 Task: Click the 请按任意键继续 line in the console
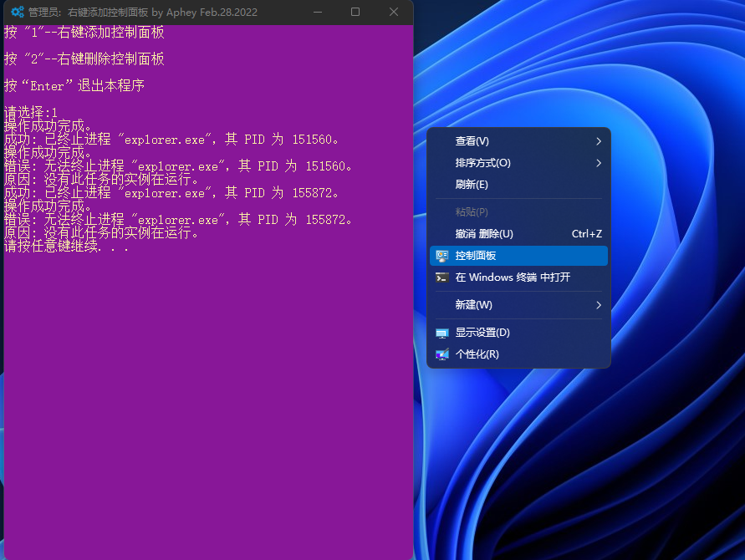pyautogui.click(x=67, y=247)
